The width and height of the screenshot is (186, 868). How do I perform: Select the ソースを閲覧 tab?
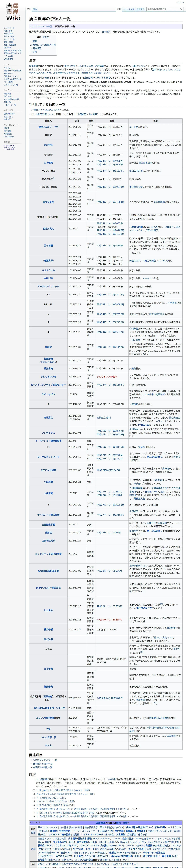pyautogui.click(x=128, y=9)
